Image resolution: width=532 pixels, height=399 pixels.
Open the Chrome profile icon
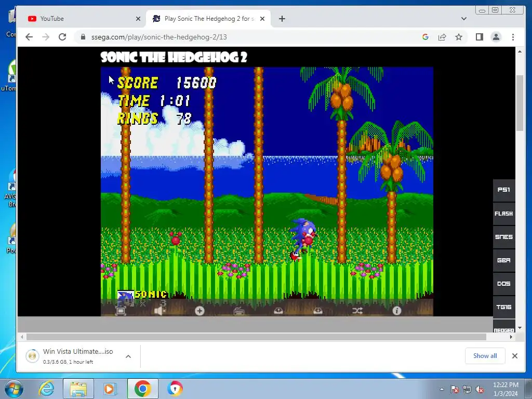[x=496, y=37]
